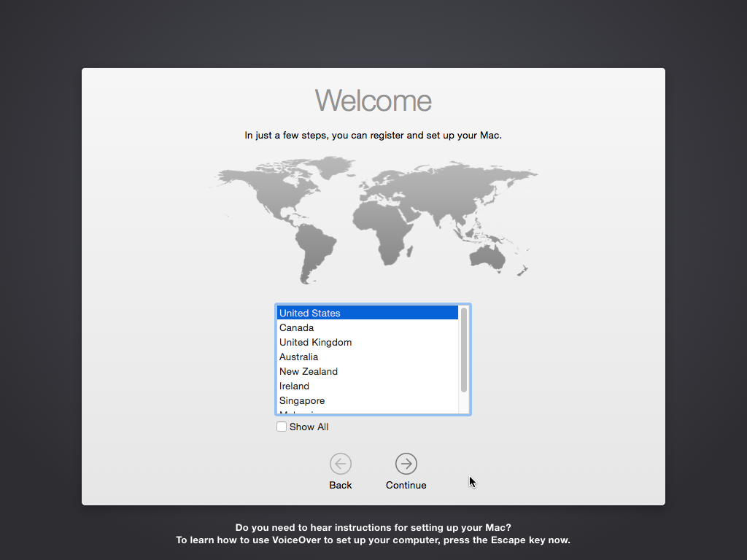Choose United Kingdom from the list
Screen dimensions: 747x560
pos(315,342)
